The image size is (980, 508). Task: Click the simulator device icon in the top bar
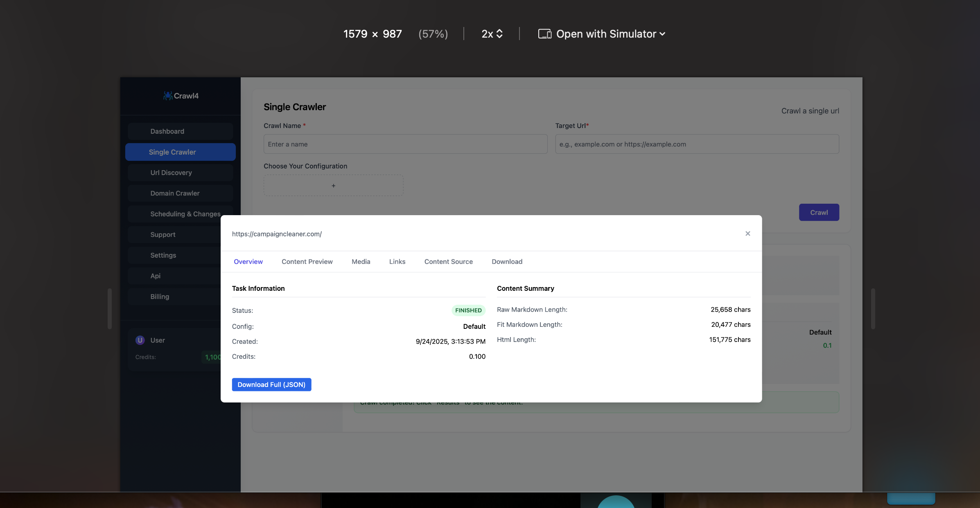coord(544,34)
